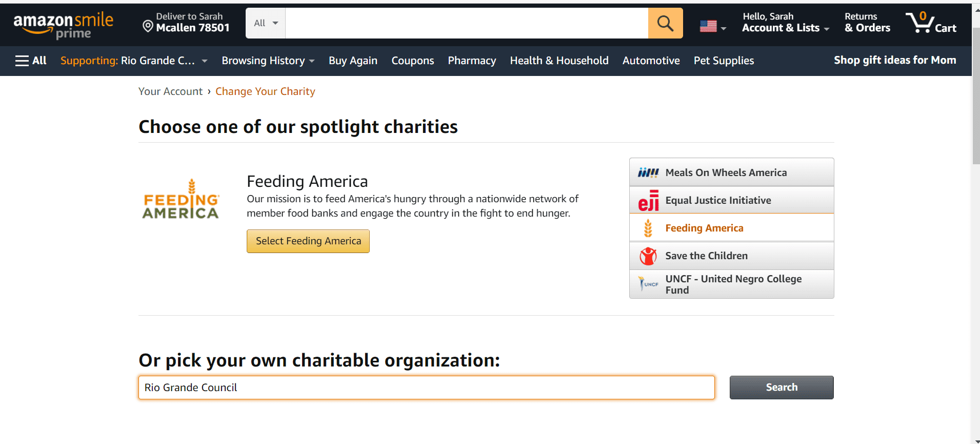
Task: Expand the Supporting Rio Grande charity dropdown
Action: point(134,61)
